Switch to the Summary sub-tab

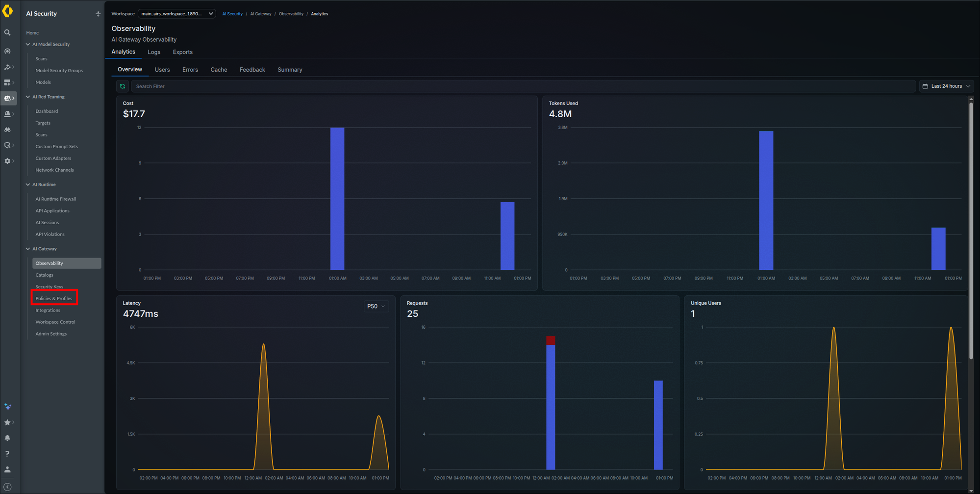(290, 70)
